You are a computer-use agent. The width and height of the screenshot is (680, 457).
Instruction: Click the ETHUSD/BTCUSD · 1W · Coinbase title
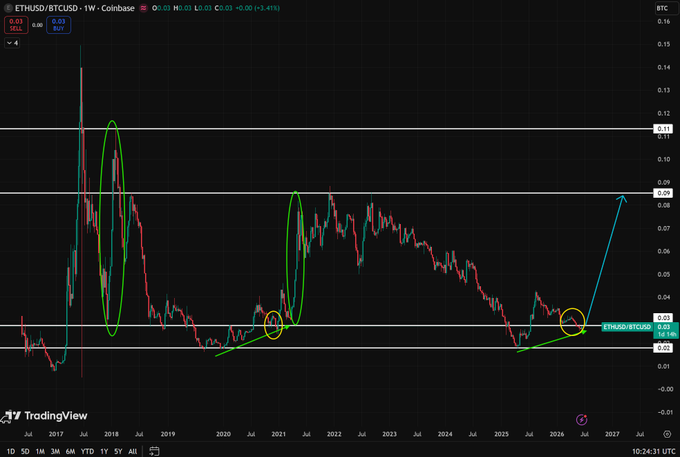click(75, 8)
